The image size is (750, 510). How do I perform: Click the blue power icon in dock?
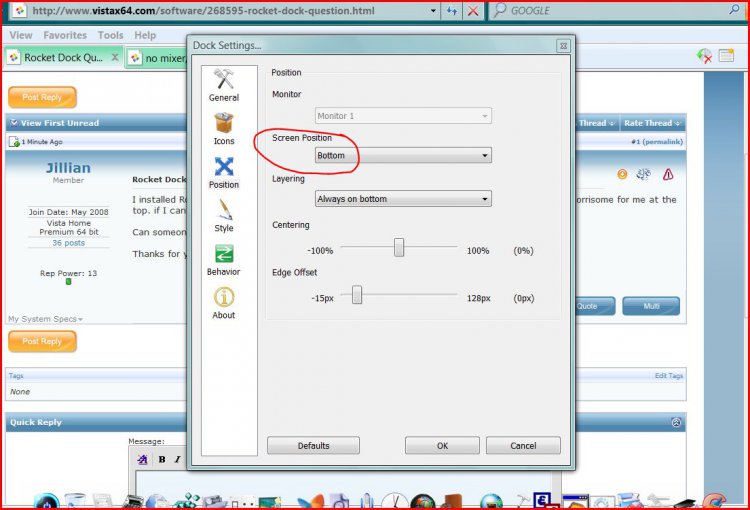coord(46,501)
